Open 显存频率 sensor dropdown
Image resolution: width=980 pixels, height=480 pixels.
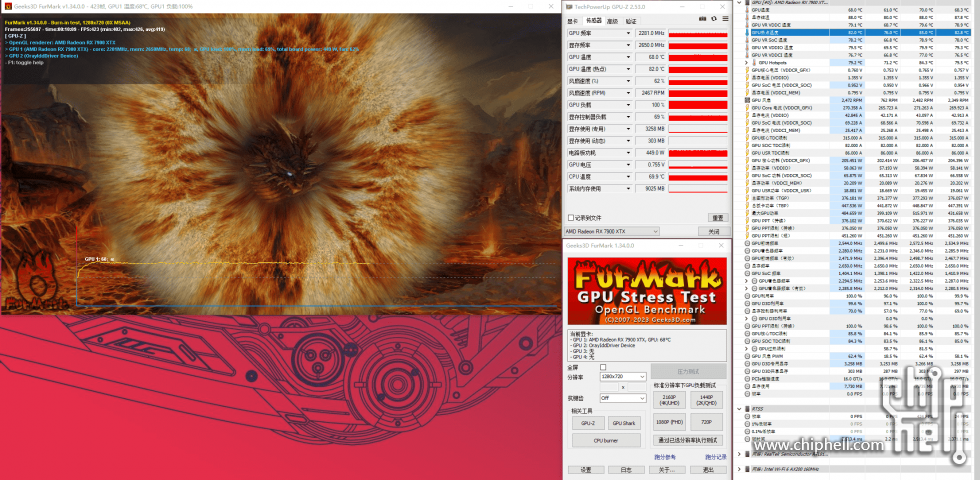tap(628, 45)
